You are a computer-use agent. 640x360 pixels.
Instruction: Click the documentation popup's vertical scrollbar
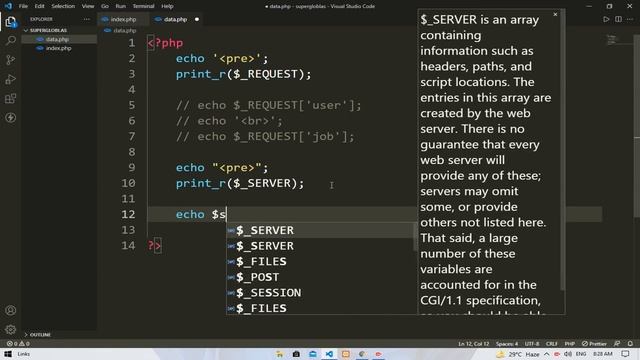(x=563, y=149)
